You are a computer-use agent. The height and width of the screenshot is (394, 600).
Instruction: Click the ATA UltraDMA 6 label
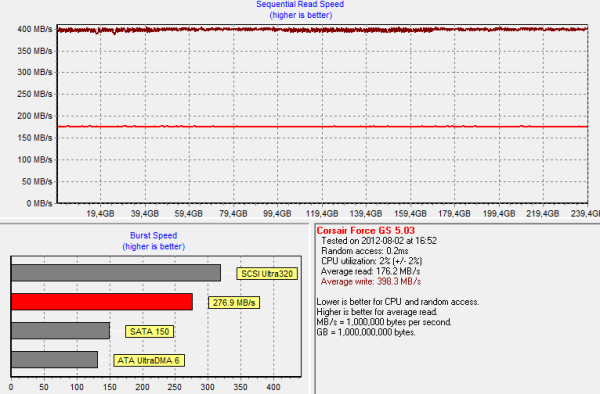(149, 360)
